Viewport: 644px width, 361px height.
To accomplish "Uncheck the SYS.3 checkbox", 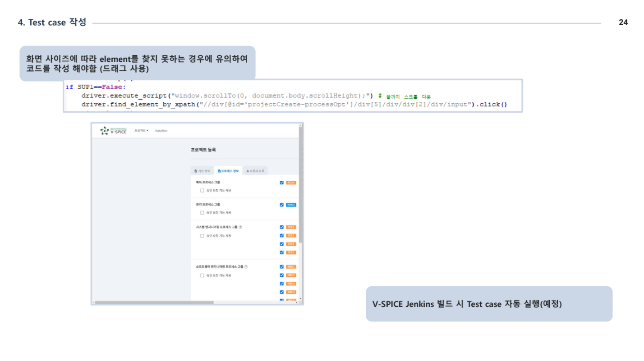I will coord(281,235).
